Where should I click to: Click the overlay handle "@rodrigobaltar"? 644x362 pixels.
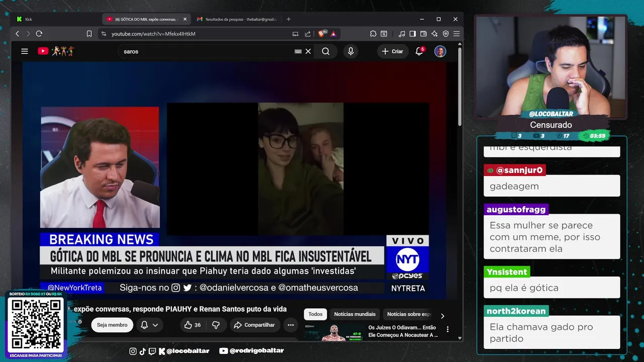(252, 350)
